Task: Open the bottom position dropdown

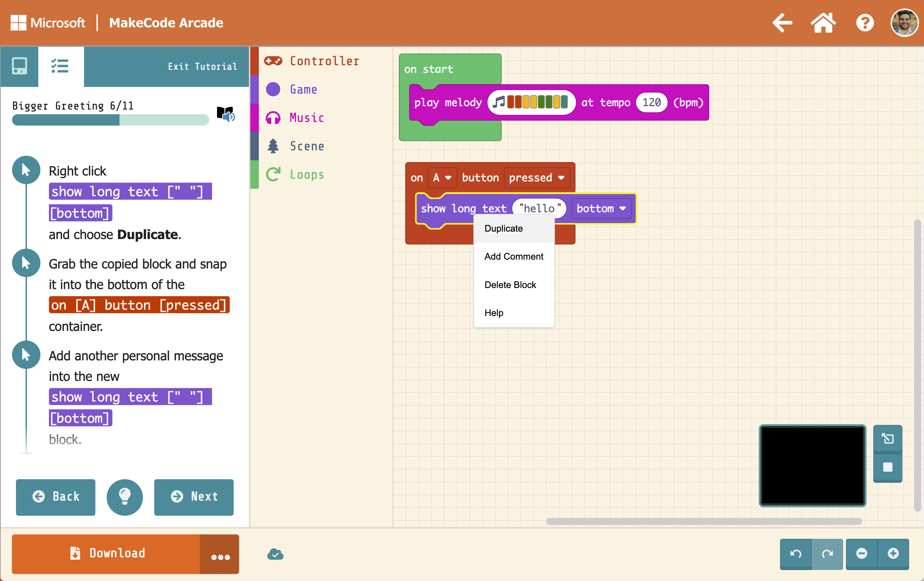Action: click(x=601, y=208)
